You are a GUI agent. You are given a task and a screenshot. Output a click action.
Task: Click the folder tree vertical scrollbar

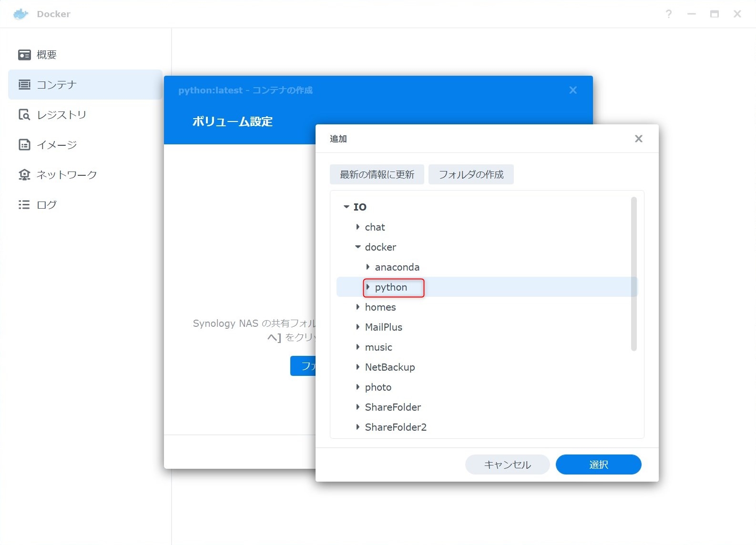point(633,274)
